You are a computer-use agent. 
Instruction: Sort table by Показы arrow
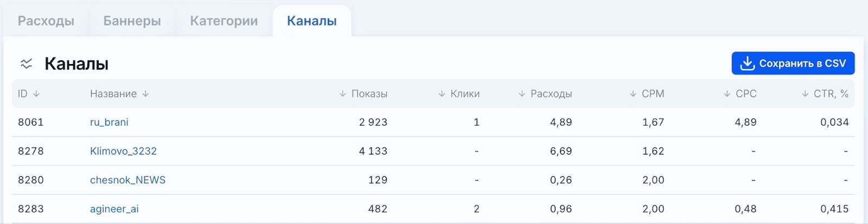pyautogui.click(x=342, y=94)
